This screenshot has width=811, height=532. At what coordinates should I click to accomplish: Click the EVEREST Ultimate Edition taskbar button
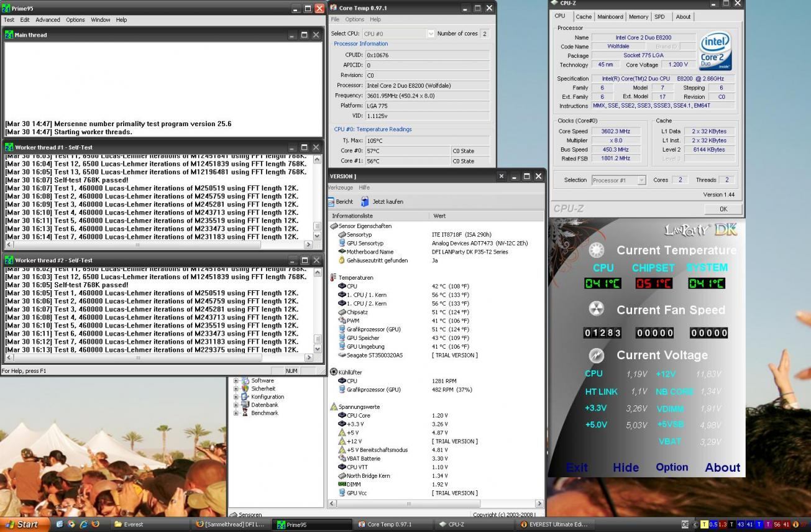pyautogui.click(x=554, y=525)
